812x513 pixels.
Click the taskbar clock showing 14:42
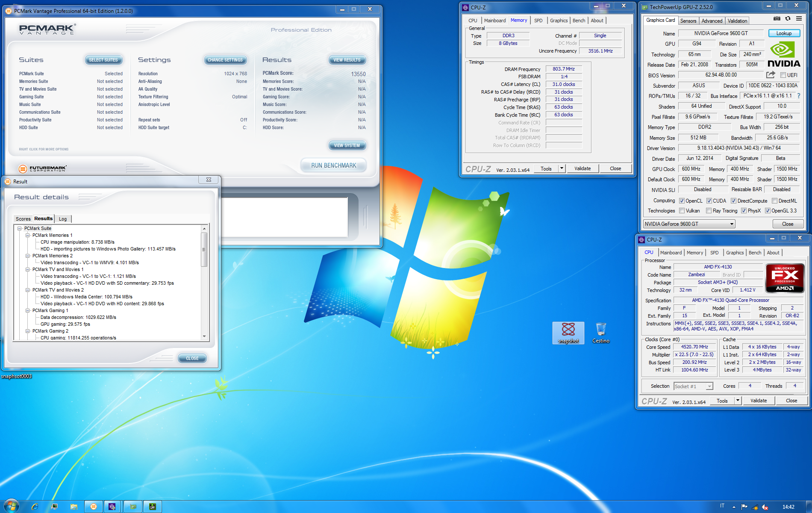(x=788, y=507)
